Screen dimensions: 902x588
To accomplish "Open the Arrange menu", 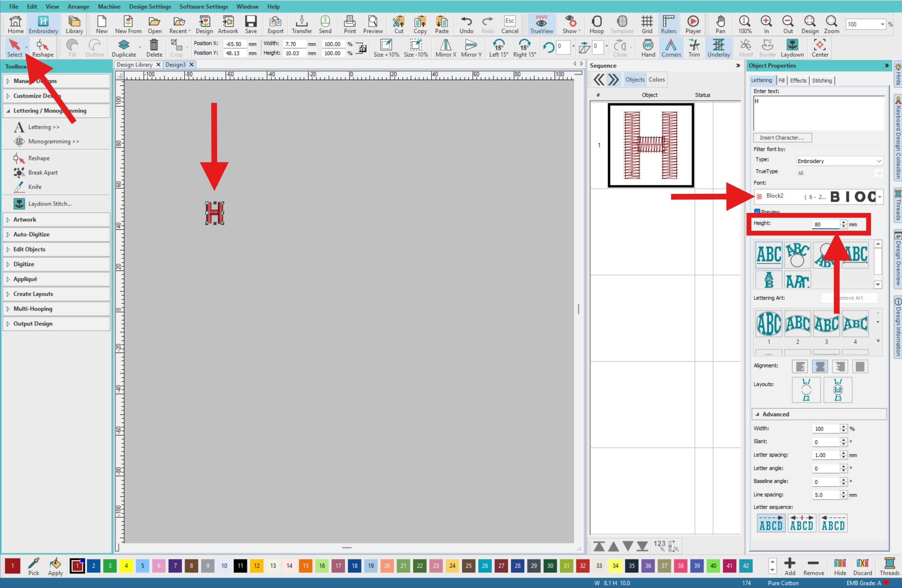I will 78,6.
